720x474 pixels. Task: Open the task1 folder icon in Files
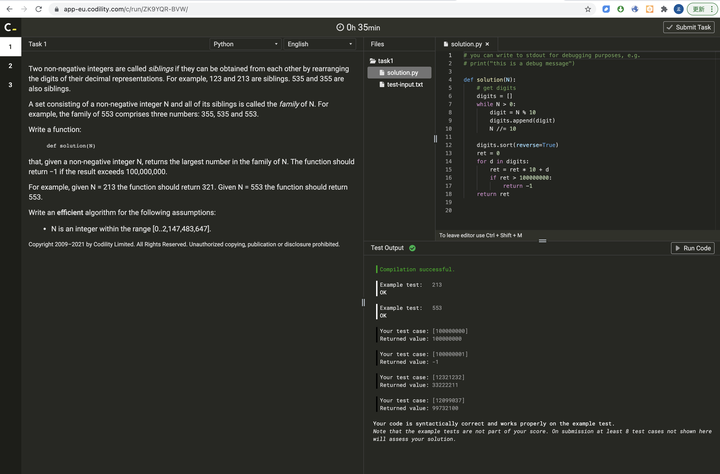click(371, 61)
